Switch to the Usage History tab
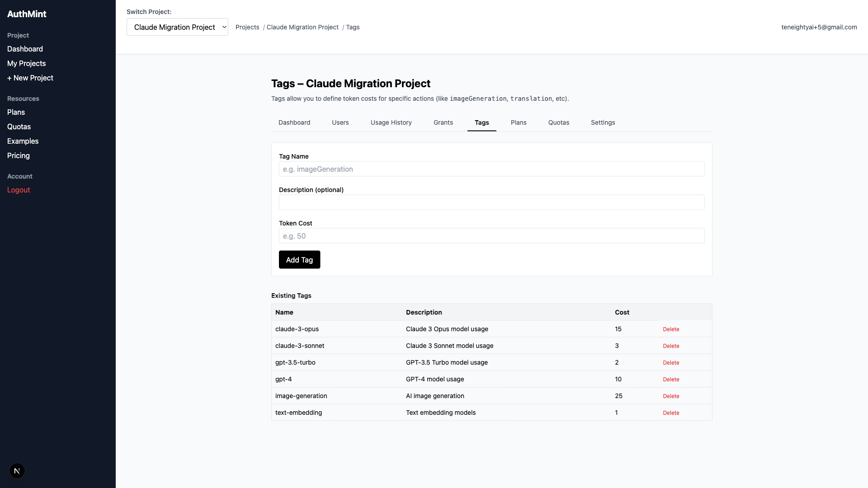This screenshot has height=488, width=868. pyautogui.click(x=391, y=122)
